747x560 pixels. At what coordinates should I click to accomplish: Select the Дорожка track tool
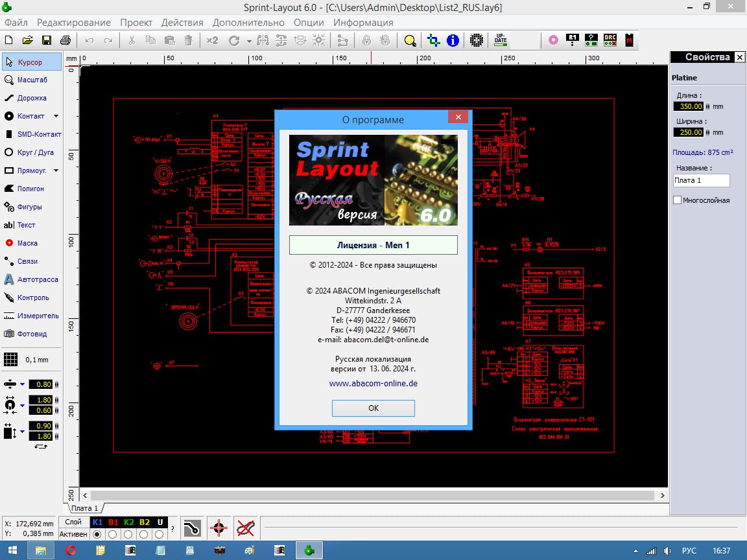[x=31, y=98]
